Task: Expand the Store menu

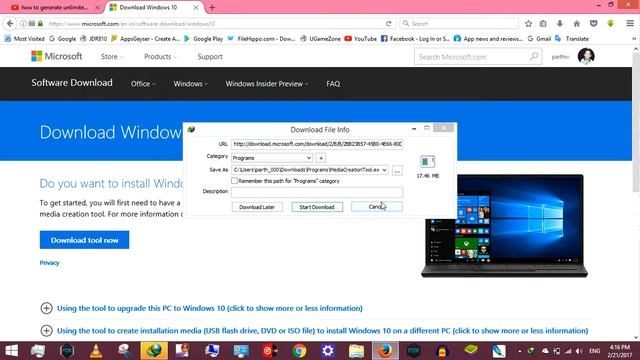Action: 112,57
